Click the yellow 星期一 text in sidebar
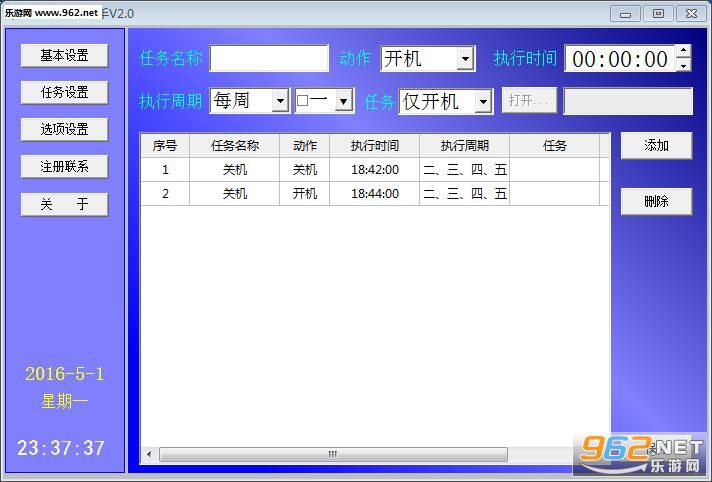Image resolution: width=712 pixels, height=482 pixels. pyautogui.click(x=64, y=401)
